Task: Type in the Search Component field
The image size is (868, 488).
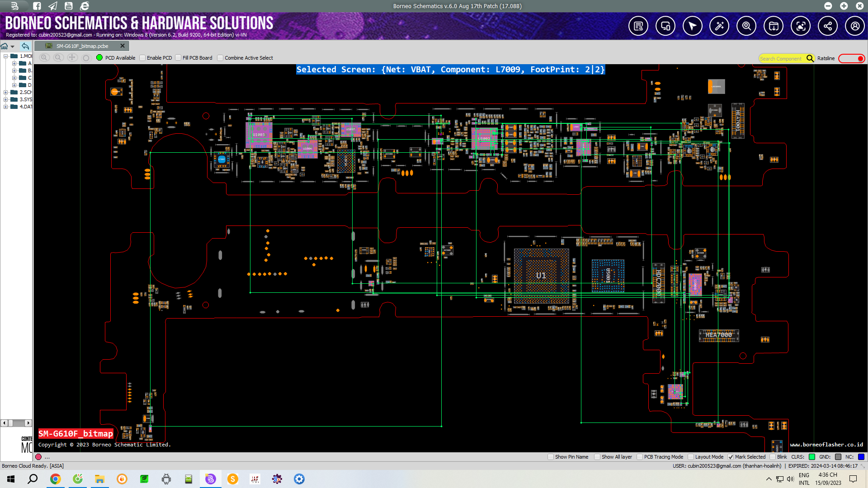Action: [x=782, y=58]
